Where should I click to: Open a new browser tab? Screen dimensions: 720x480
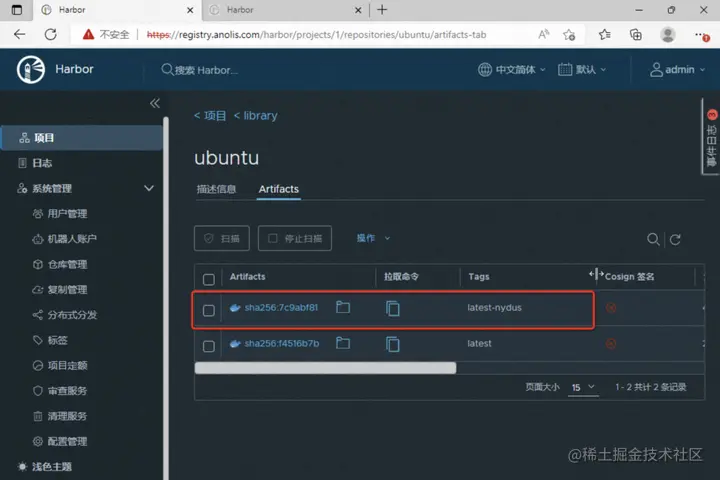382,10
